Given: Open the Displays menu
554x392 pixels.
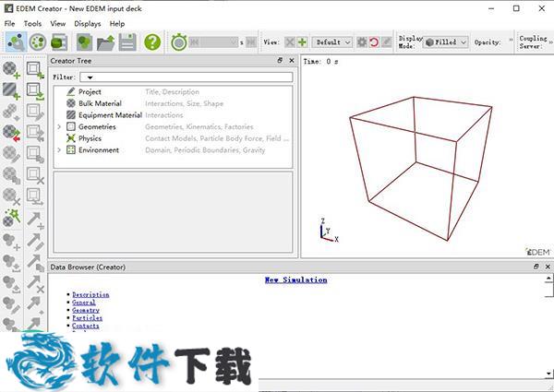Looking at the screenshot, I should [x=88, y=23].
